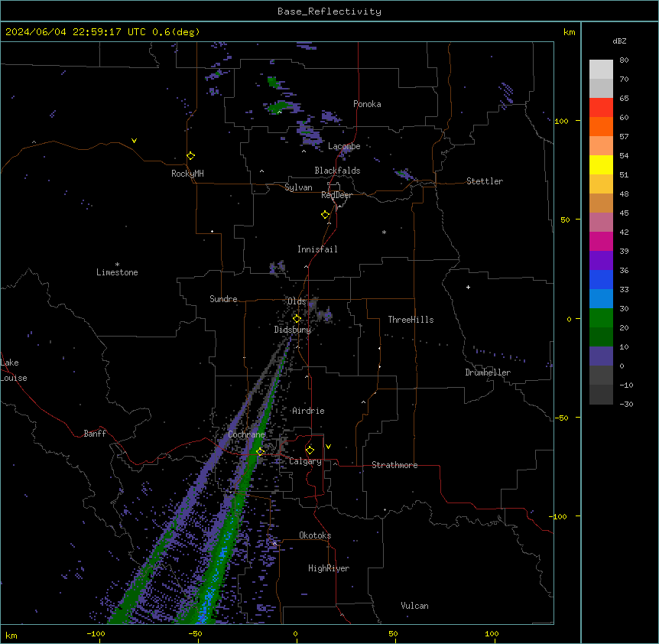Viewport: 659px width, 644px height.
Task: Click the orange 60 dBZ color swatch
Action: 601,126
